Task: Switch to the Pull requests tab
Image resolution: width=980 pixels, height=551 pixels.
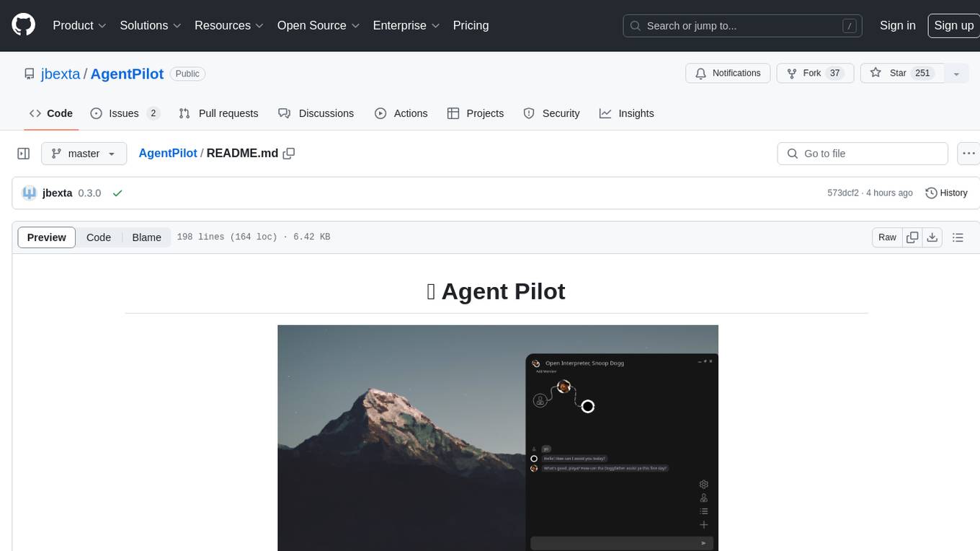Action: 218,113
